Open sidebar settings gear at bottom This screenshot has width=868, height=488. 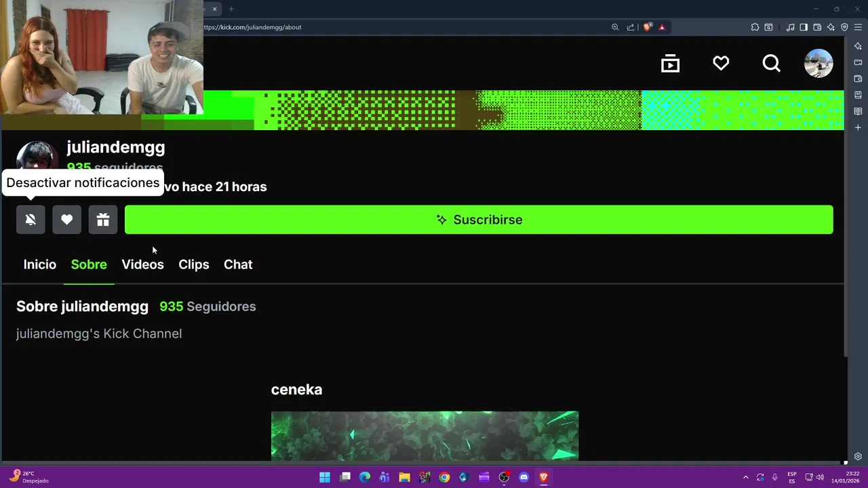pyautogui.click(x=858, y=456)
